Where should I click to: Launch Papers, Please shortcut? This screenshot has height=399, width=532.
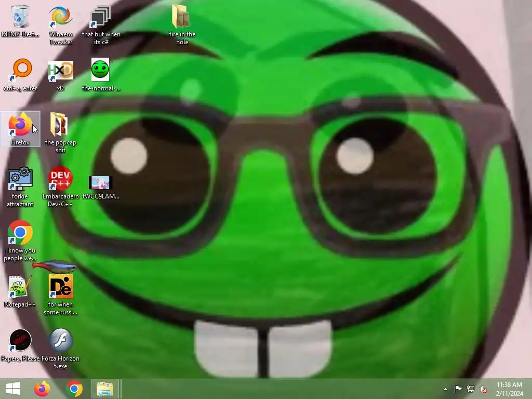[x=20, y=345]
